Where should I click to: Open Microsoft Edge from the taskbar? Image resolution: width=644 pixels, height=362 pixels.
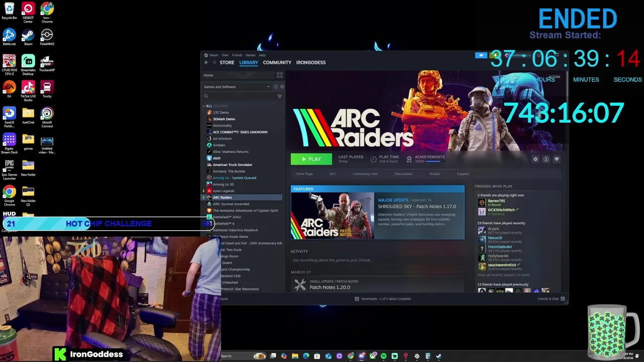pos(306,356)
